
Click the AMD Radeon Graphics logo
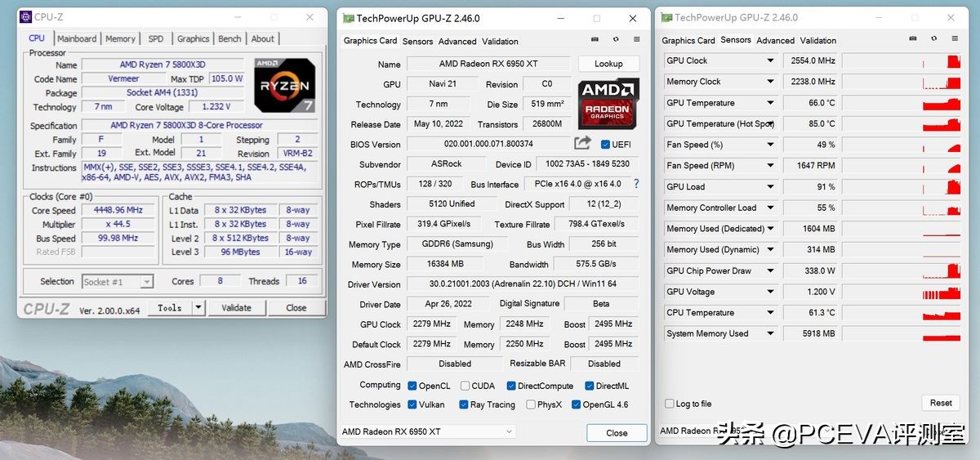pos(608,102)
